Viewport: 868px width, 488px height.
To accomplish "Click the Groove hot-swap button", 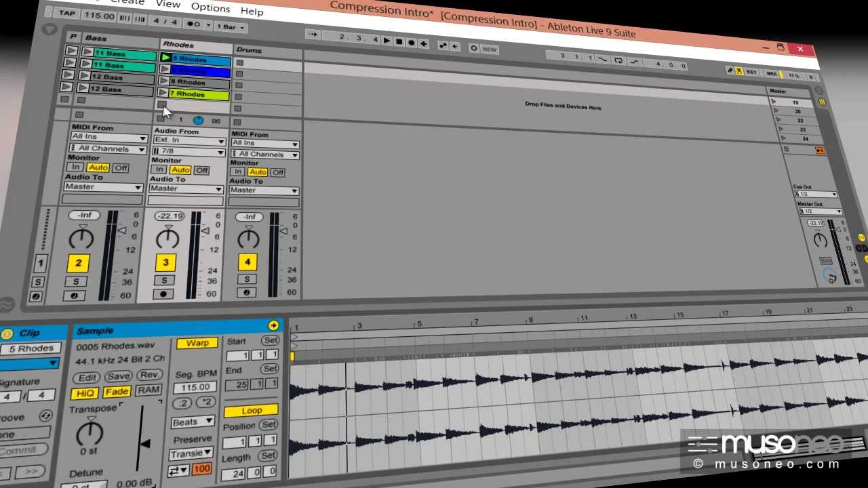I will [45, 415].
